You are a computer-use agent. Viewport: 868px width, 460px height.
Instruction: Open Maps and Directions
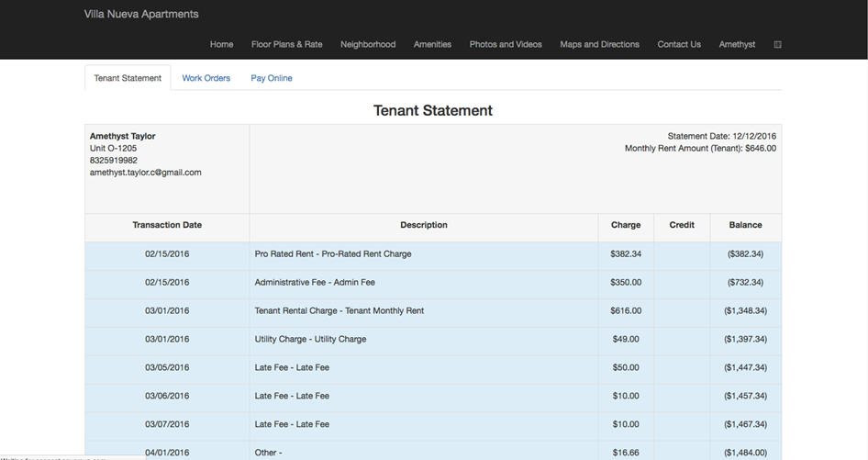(x=599, y=44)
